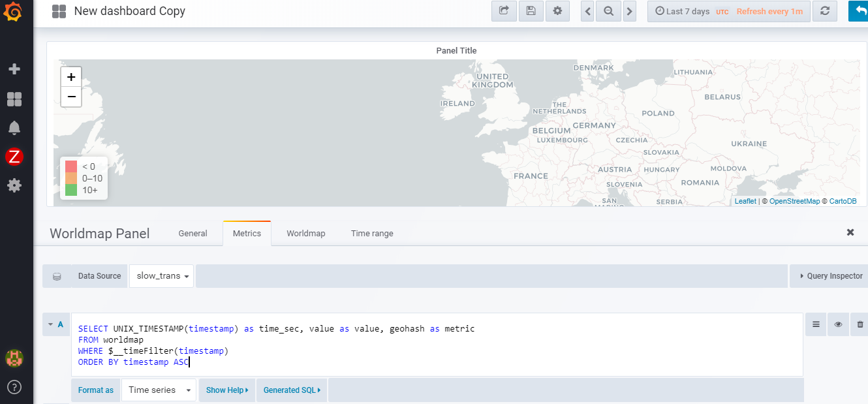Open the General panel tab

[x=193, y=233]
